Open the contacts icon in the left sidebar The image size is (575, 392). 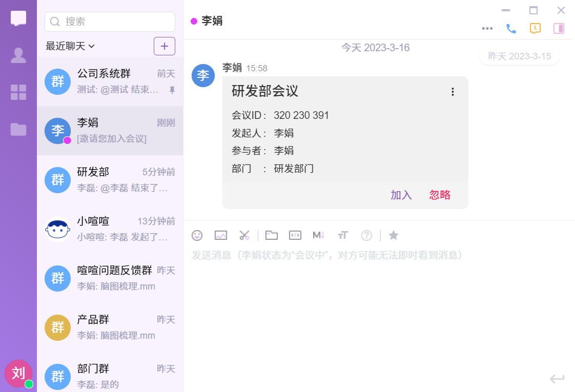(x=18, y=55)
